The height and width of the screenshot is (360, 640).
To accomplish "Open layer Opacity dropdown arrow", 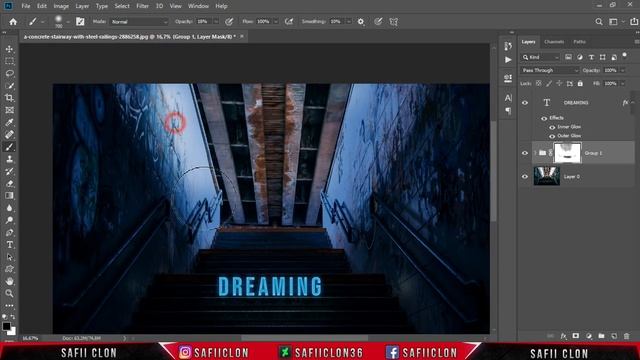I will [622, 71].
